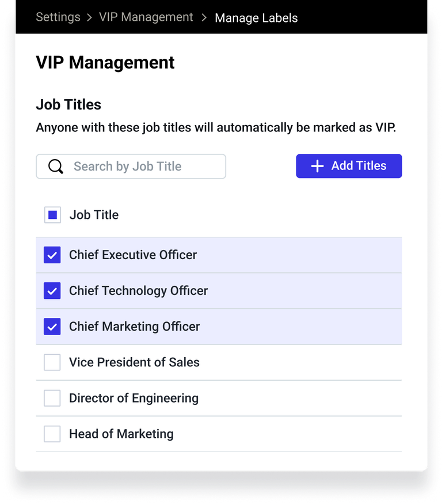Navigate to VIP Management via breadcrumb
The height and width of the screenshot is (504, 442).
coord(146,17)
